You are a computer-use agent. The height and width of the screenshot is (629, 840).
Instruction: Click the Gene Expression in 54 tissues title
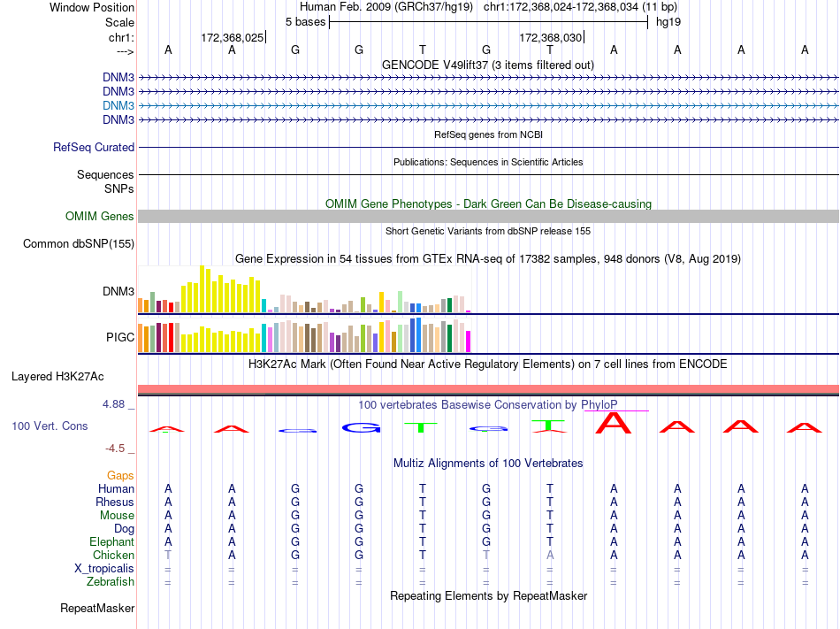(488, 259)
